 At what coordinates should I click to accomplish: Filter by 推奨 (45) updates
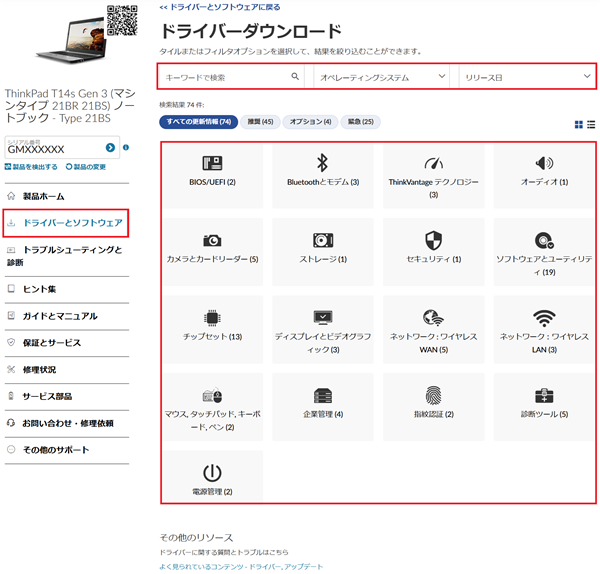click(260, 122)
